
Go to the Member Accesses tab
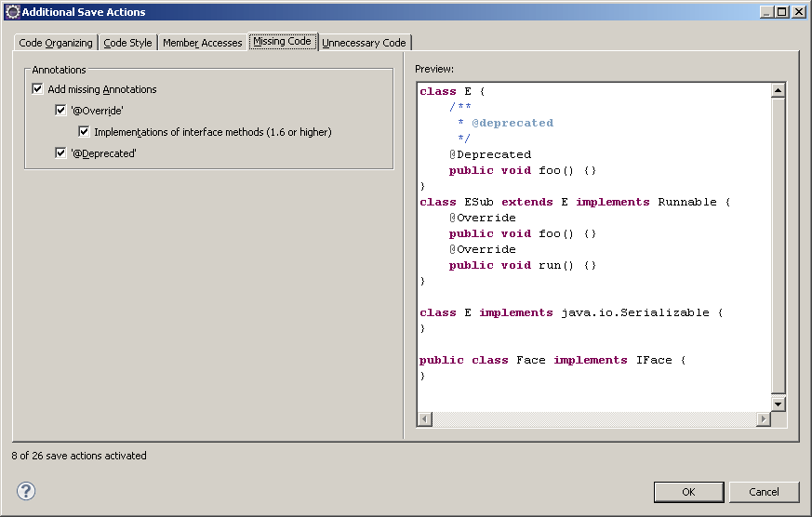point(203,43)
